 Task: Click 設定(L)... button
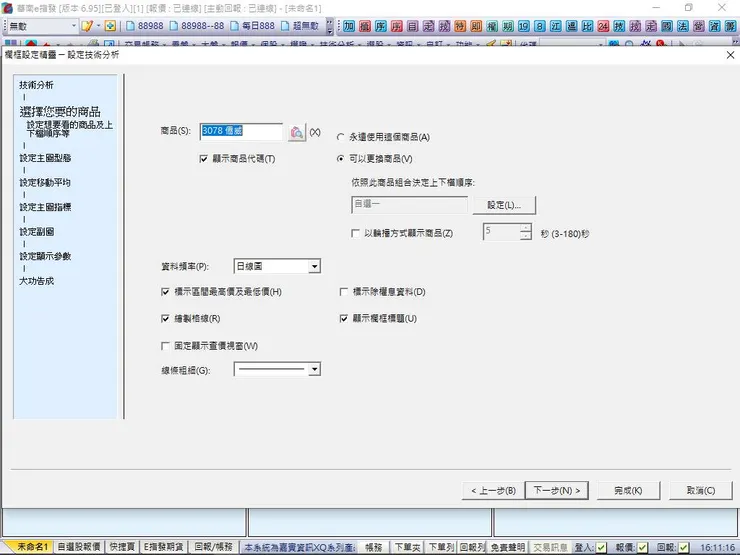click(504, 205)
